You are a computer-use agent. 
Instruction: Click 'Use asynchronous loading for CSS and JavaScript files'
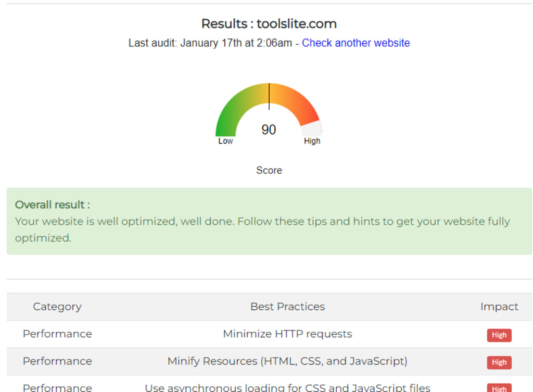point(287,388)
